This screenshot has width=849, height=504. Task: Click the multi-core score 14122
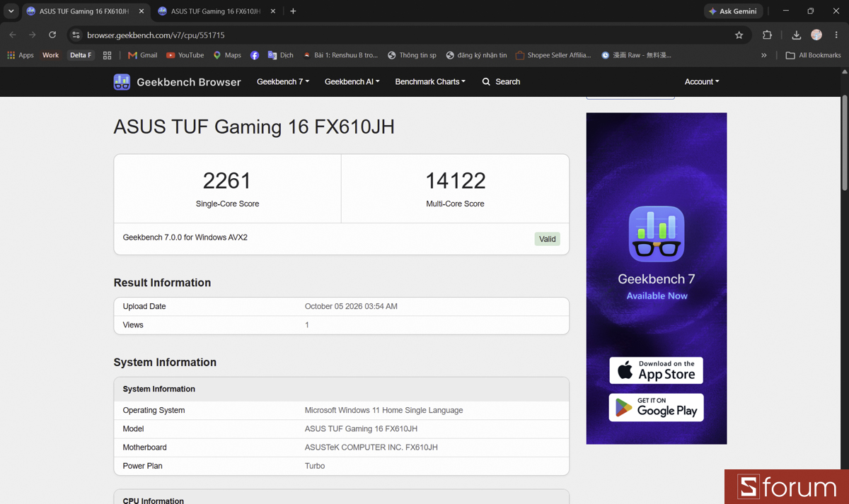click(455, 181)
